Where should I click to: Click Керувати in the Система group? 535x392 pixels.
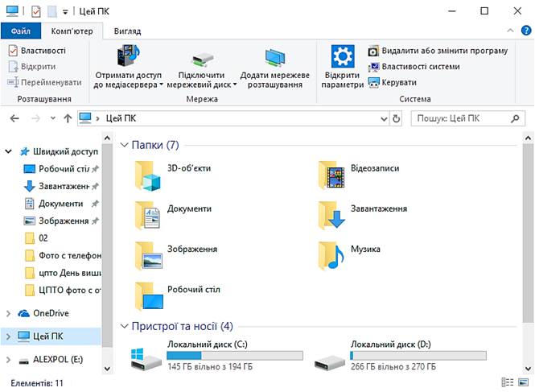tap(392, 82)
